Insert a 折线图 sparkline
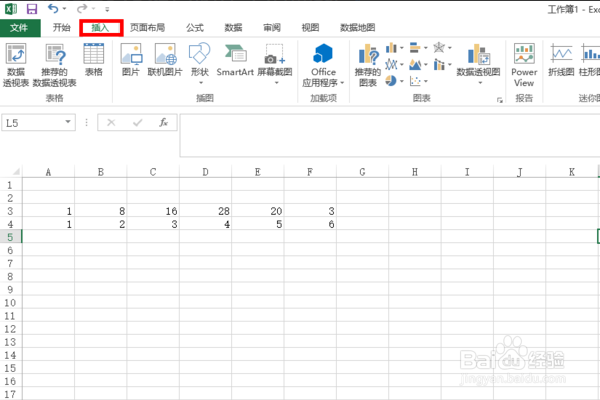This screenshot has height=400, width=600. (x=561, y=60)
